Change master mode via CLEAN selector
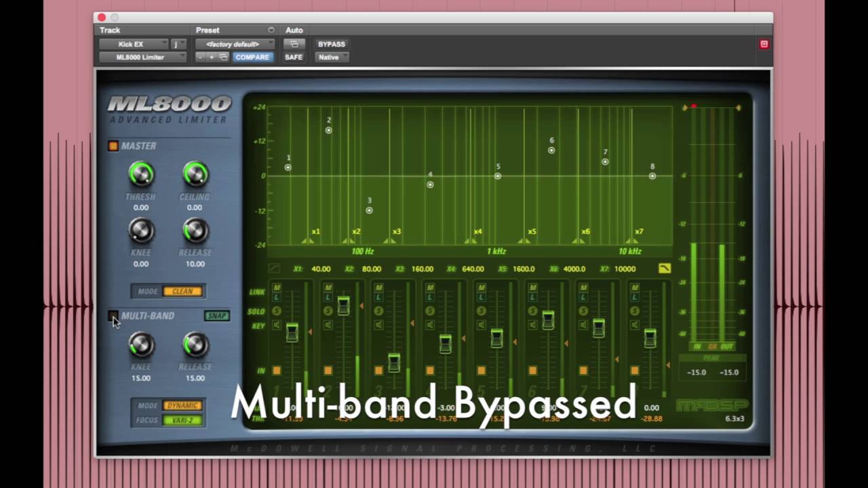 (x=182, y=291)
